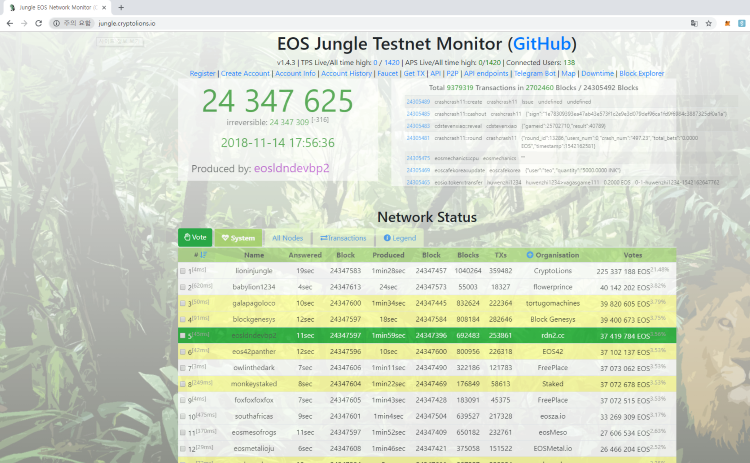This screenshot has width=750, height=463.
Task: Go forward in browser history
Action: tap(24, 23)
